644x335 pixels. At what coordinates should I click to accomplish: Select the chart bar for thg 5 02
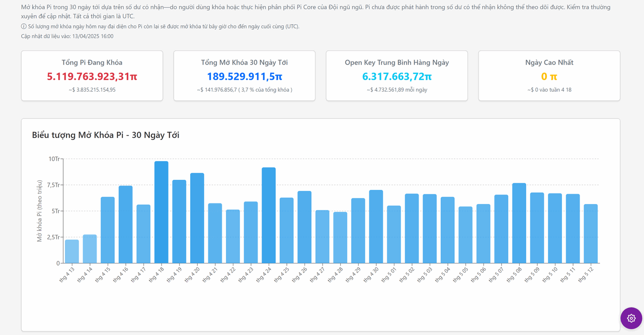[x=412, y=228]
